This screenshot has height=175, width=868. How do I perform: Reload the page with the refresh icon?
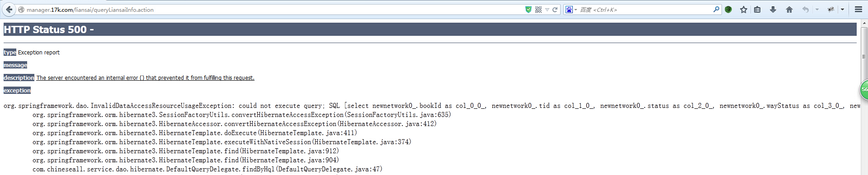click(555, 10)
